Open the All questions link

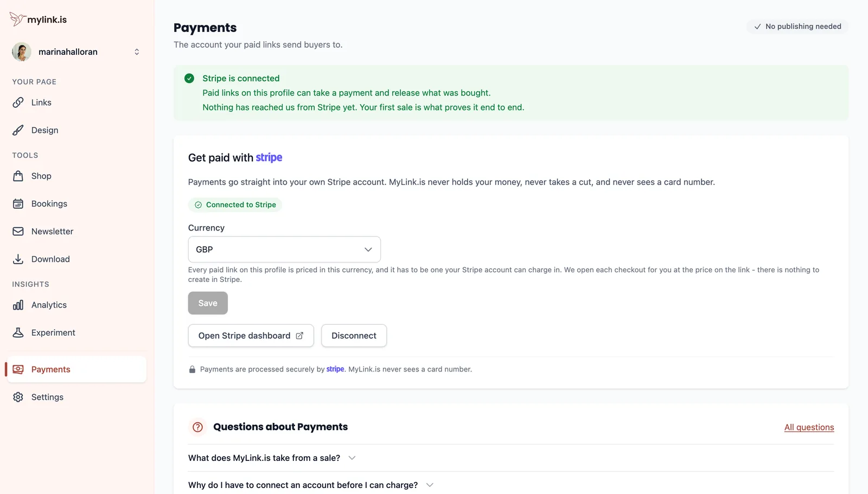809,427
